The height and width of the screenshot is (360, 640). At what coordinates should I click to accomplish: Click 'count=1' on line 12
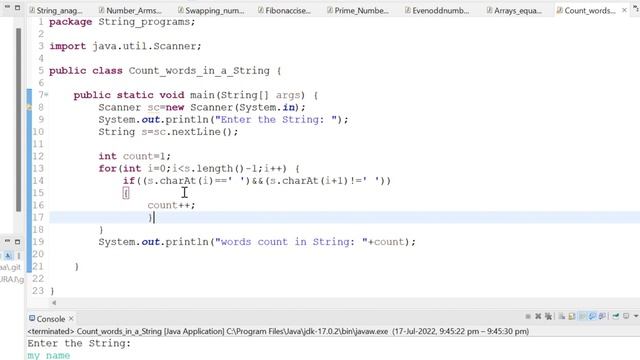point(144,156)
